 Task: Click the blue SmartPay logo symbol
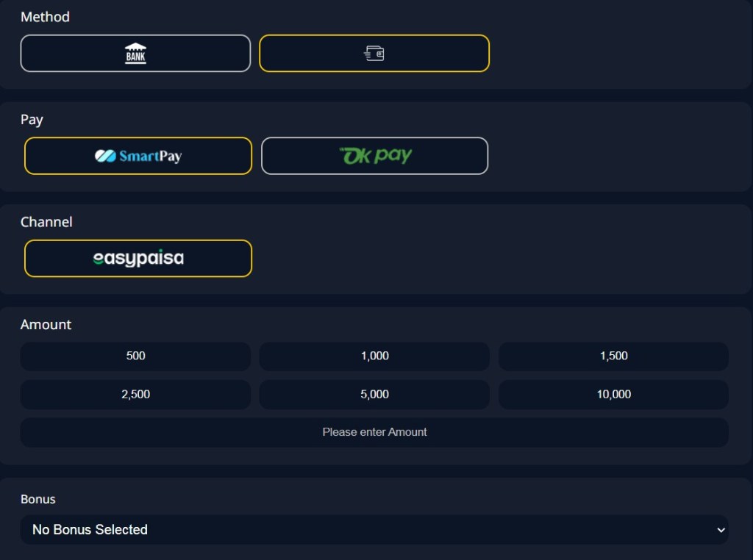pyautogui.click(x=106, y=156)
